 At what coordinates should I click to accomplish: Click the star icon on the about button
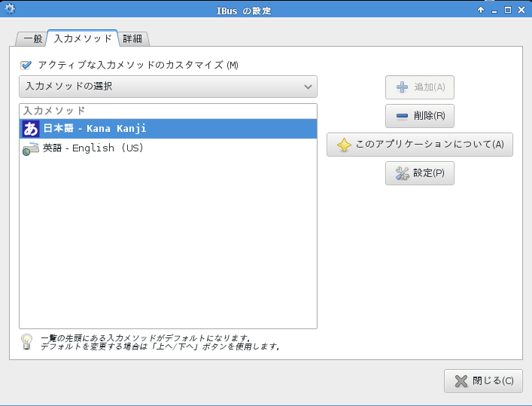click(x=344, y=145)
